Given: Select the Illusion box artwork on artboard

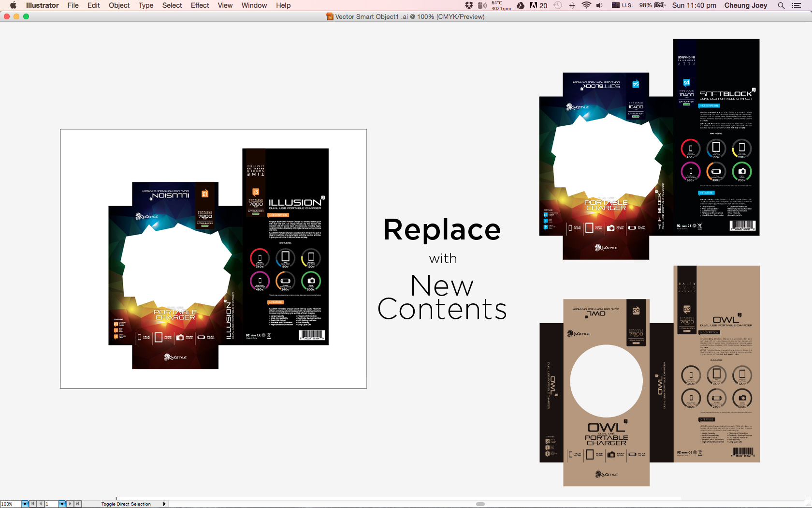Looking at the screenshot, I should pyautogui.click(x=218, y=259).
